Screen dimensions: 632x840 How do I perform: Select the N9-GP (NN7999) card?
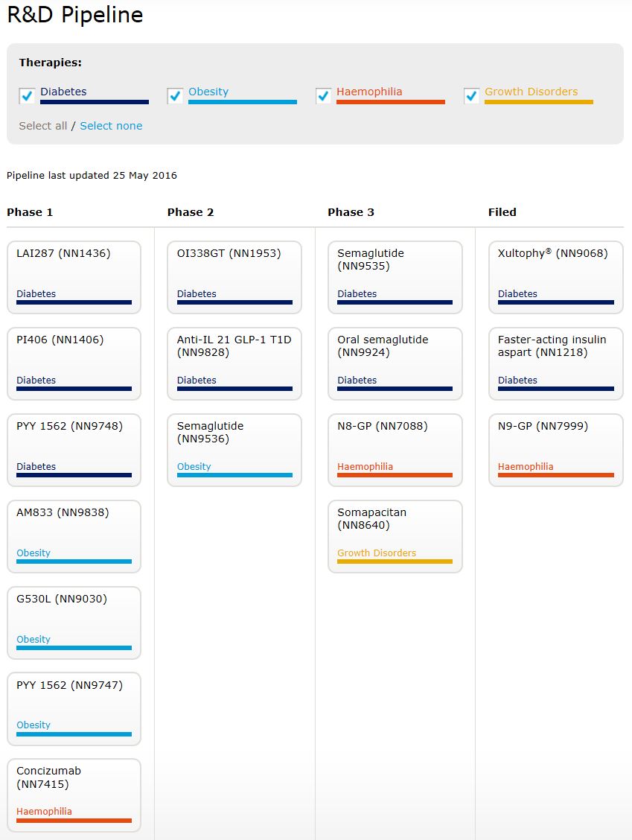coord(556,450)
